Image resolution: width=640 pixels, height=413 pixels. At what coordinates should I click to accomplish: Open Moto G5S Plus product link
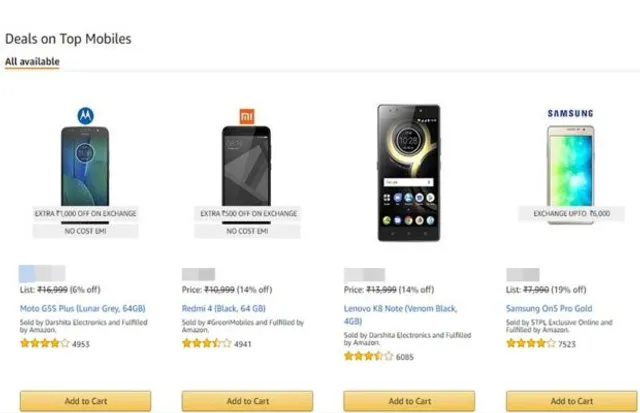[81, 308]
